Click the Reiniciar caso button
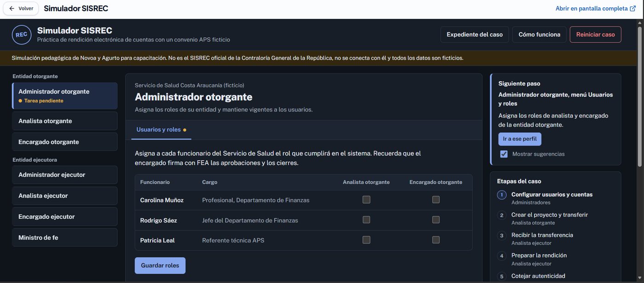Image resolution: width=644 pixels, height=283 pixels. 595,34
